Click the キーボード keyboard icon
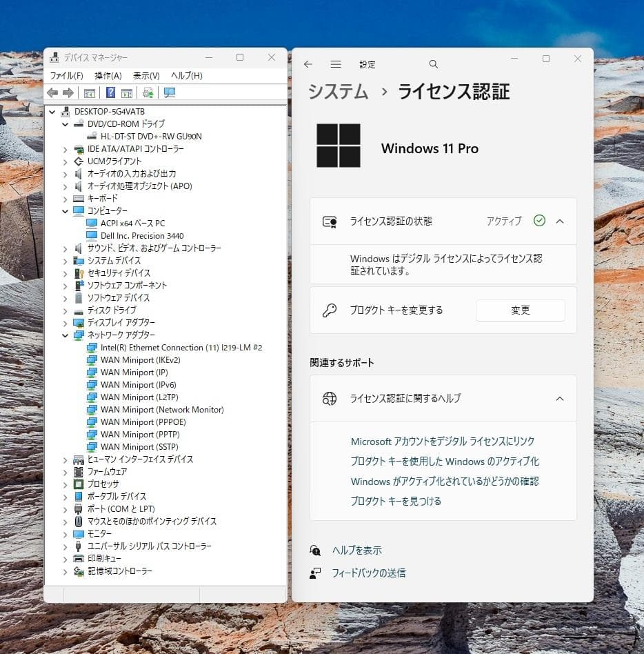The image size is (644, 654). pos(79,199)
